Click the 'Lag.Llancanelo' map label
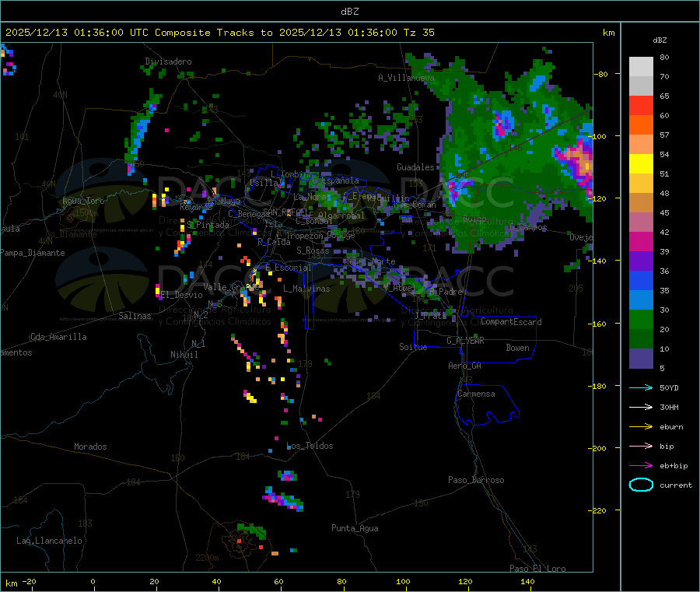The width and height of the screenshot is (700, 592). pyautogui.click(x=50, y=541)
